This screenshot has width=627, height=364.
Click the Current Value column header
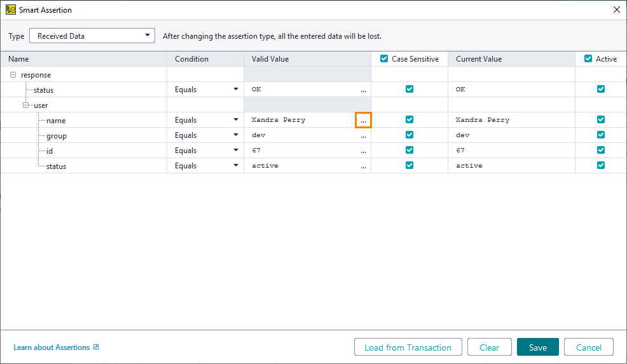click(511, 58)
